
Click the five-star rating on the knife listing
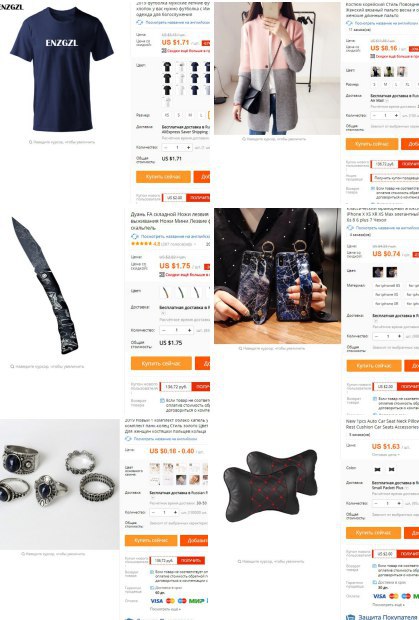click(142, 244)
